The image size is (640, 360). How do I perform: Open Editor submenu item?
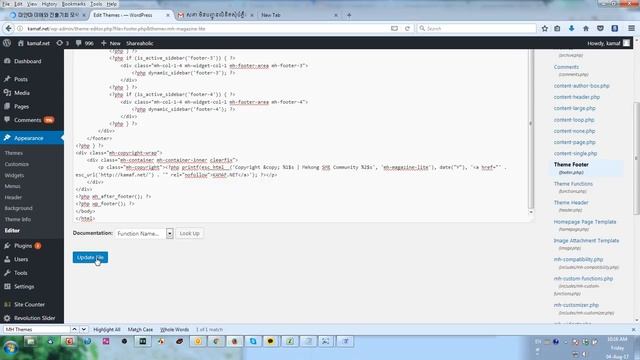tap(12, 230)
